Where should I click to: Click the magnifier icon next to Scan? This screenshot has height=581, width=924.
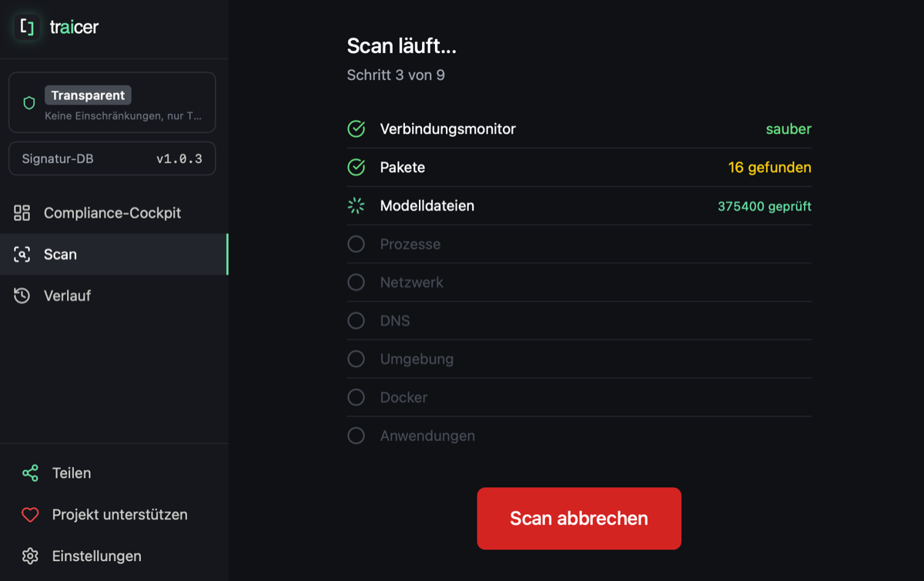(24, 254)
